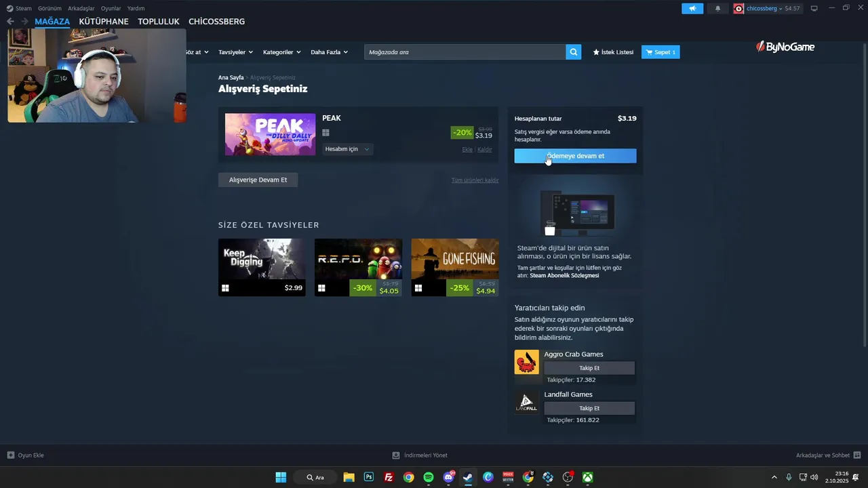This screenshot has width=868, height=488.
Task: Switch to the TOPLULUK tab
Action: point(159,22)
